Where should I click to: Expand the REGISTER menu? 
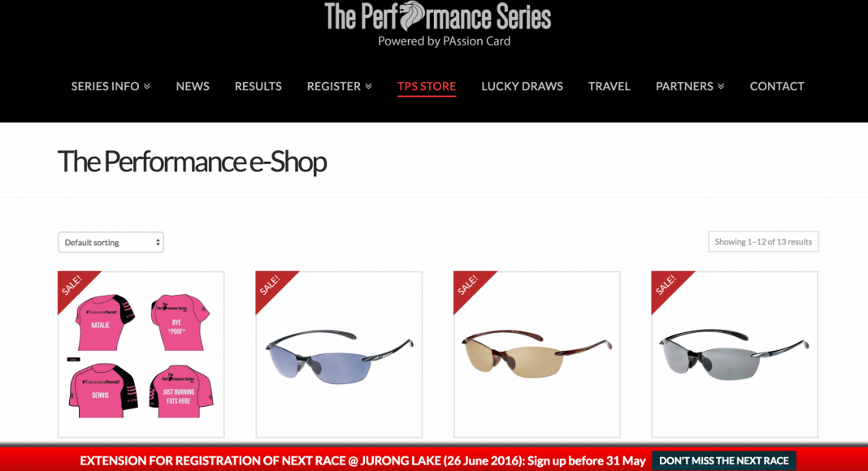coord(340,86)
